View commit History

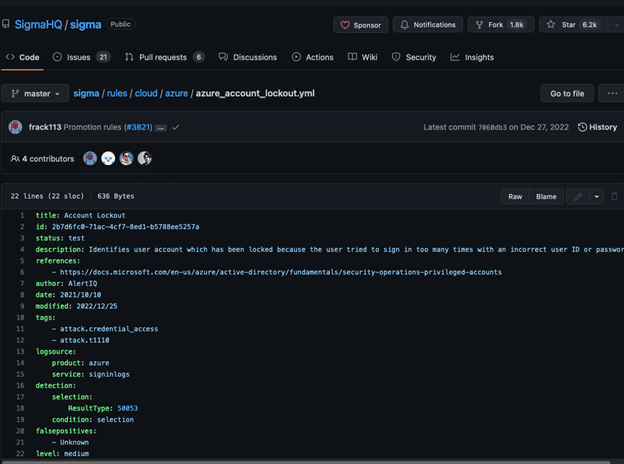click(598, 127)
